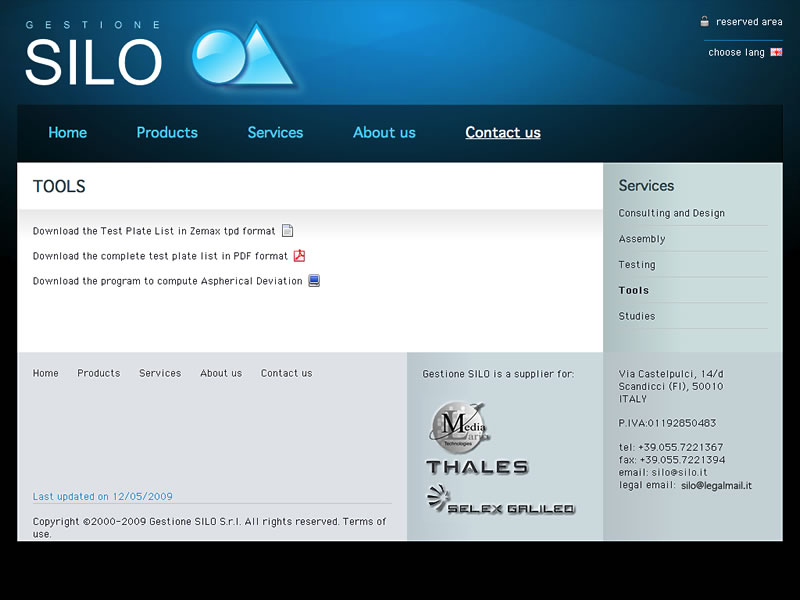800x600 pixels.
Task: Click the tel: +39.055.7221367 text
Action: coord(671,447)
